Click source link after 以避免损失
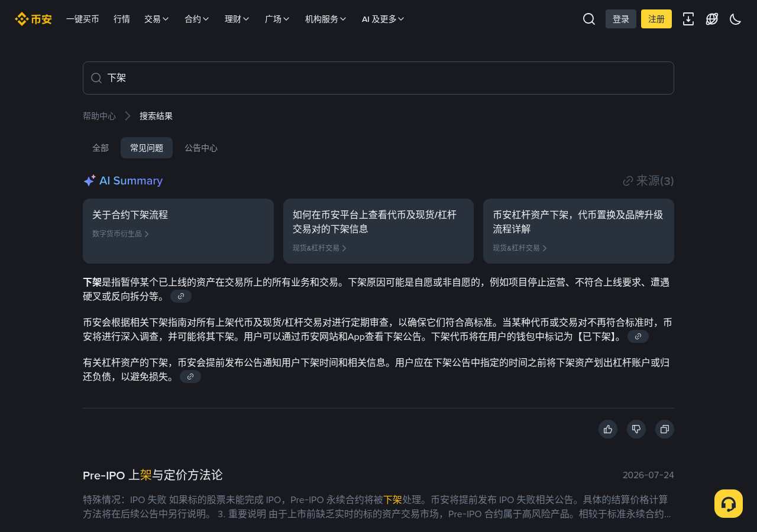The image size is (757, 532). coord(190,377)
